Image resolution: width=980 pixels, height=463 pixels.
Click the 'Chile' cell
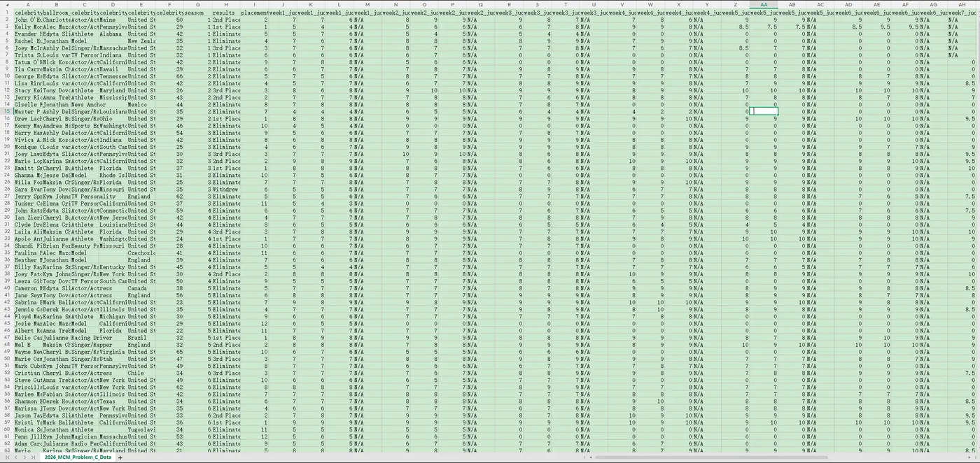pyautogui.click(x=141, y=373)
